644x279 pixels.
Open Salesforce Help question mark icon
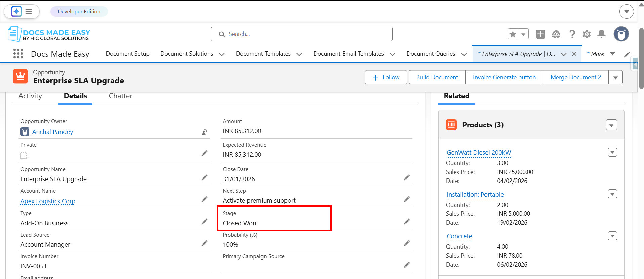click(572, 34)
